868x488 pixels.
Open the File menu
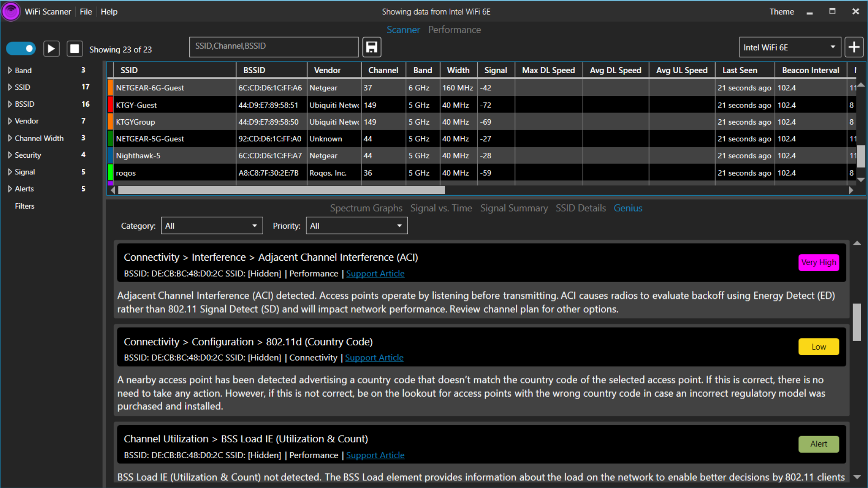click(85, 12)
